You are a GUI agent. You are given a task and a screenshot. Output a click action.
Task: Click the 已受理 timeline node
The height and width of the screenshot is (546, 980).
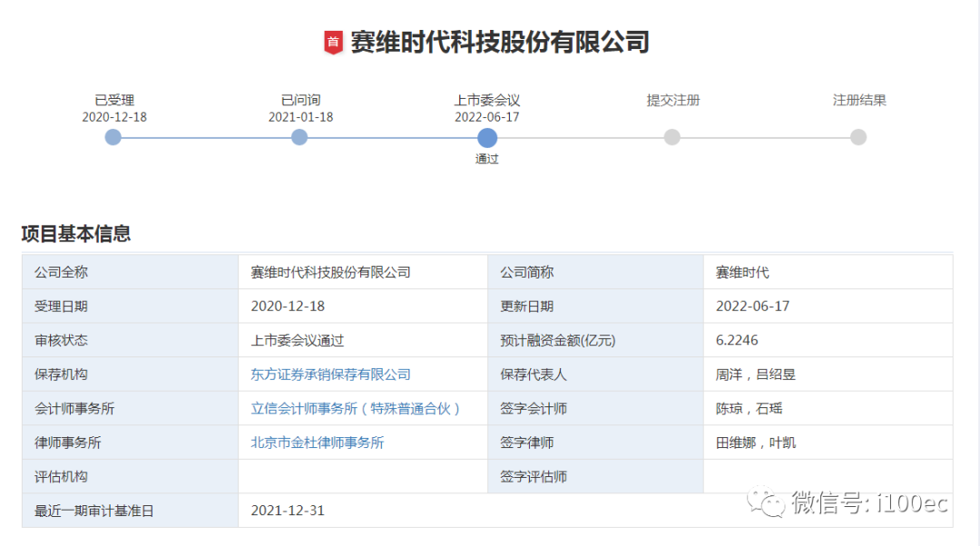click(113, 138)
